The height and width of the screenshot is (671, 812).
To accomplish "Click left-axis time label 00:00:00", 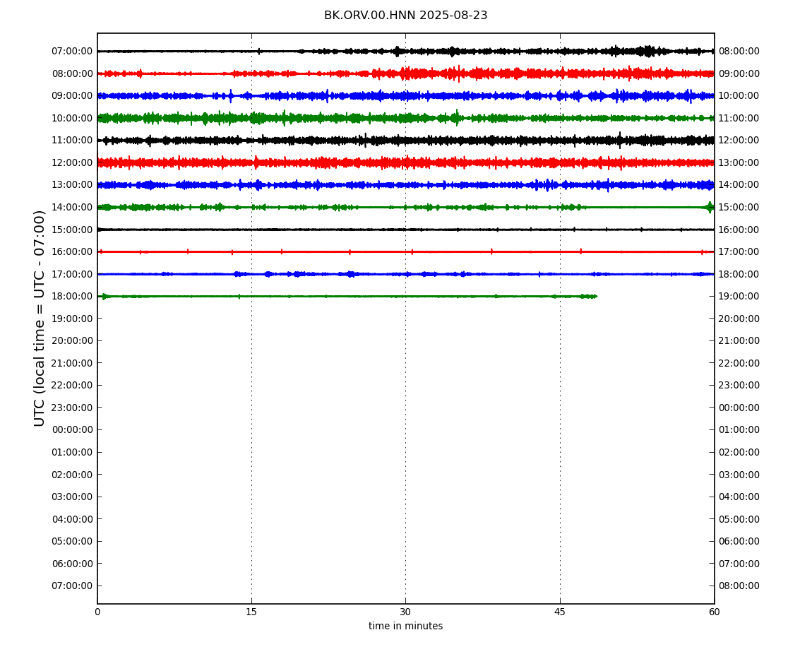I will point(72,430).
